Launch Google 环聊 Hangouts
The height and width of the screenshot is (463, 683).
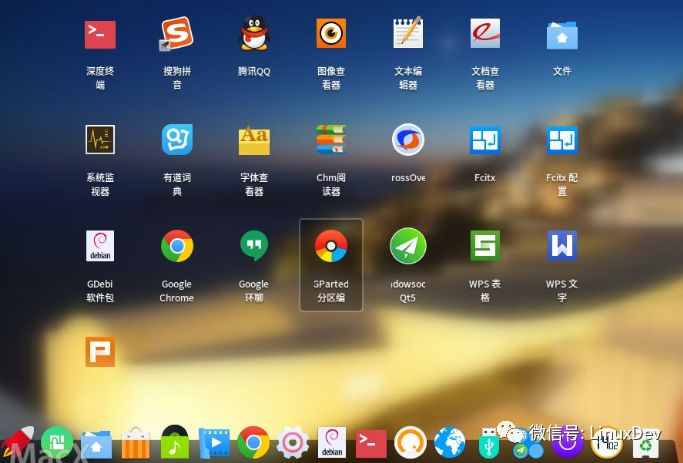(x=254, y=246)
